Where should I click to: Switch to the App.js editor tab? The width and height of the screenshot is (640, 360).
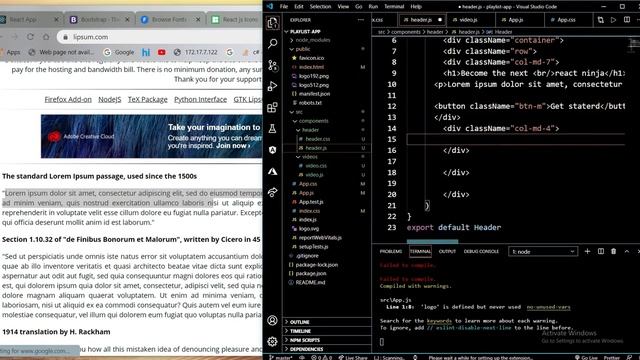516,20
